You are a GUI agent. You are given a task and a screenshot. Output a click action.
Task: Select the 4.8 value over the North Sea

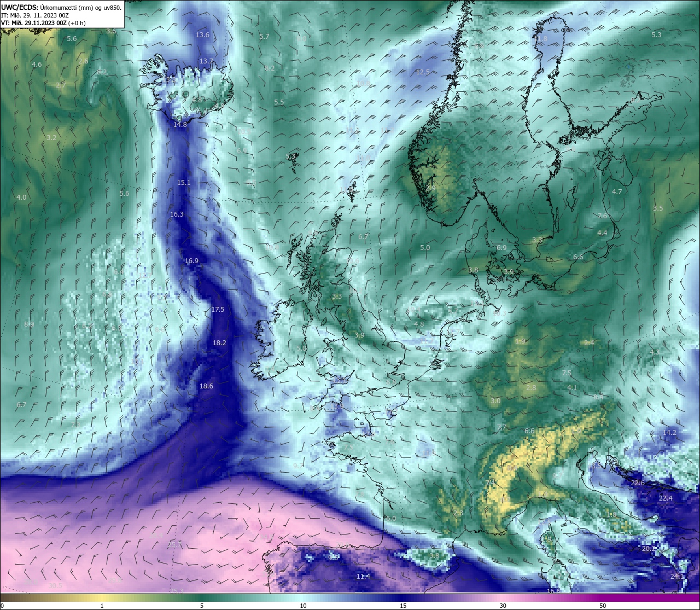[419, 324]
